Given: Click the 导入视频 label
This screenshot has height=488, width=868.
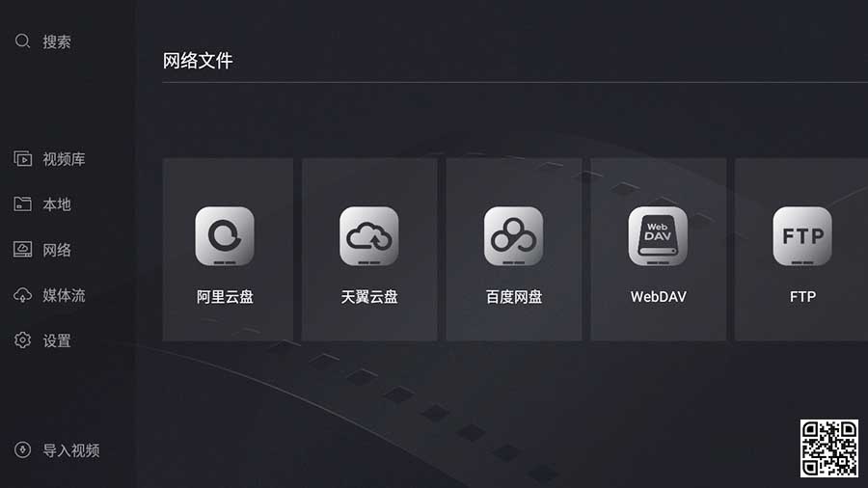Looking at the screenshot, I should [71, 450].
